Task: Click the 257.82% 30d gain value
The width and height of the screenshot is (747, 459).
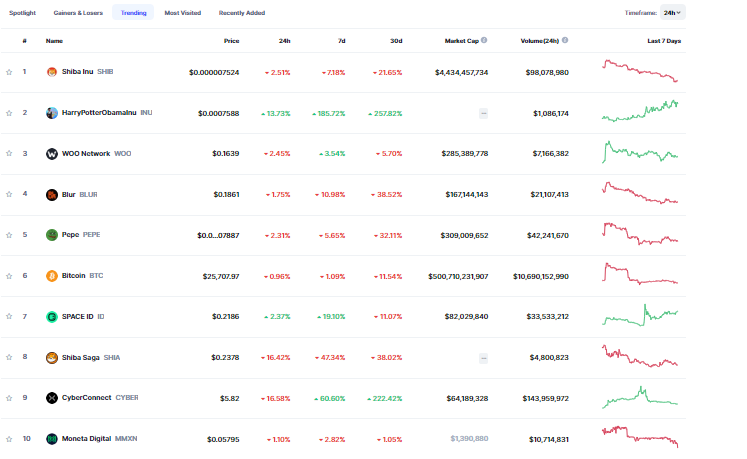Action: 385,113
